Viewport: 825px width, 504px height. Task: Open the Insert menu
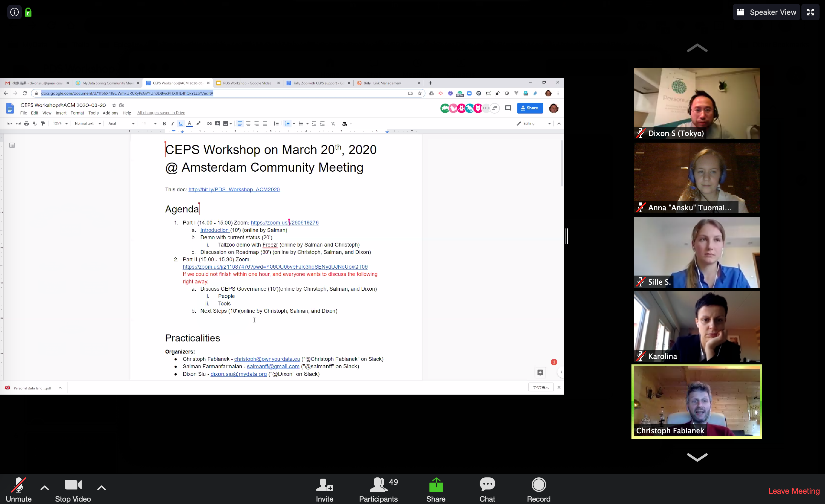tap(61, 113)
